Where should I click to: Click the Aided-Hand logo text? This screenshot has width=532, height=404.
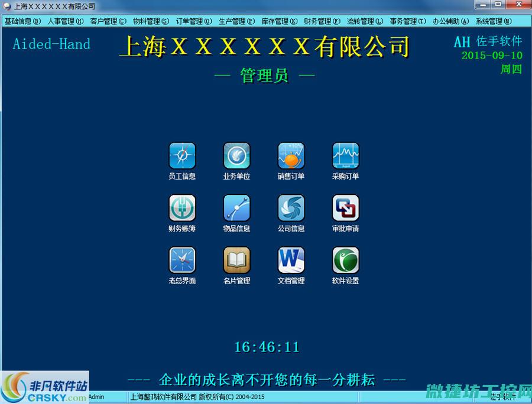tap(51, 44)
